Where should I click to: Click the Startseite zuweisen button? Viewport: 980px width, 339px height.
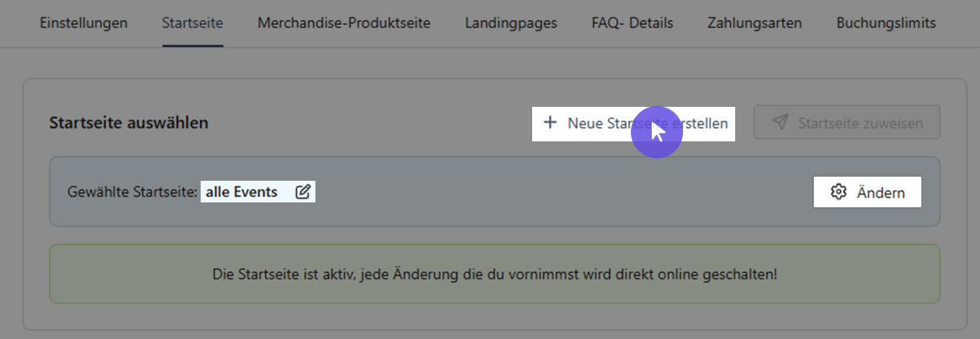pos(847,123)
